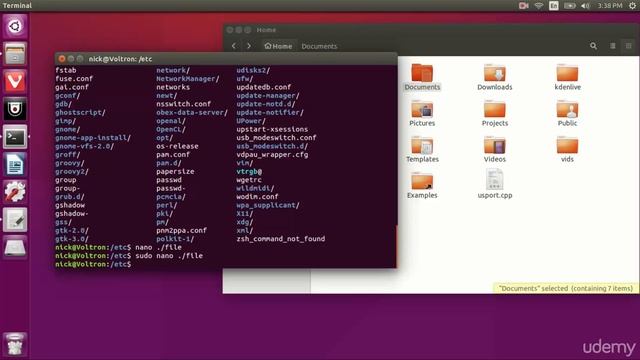Select the Projects folder
Viewport: 640px width, 360px height.
tap(495, 113)
